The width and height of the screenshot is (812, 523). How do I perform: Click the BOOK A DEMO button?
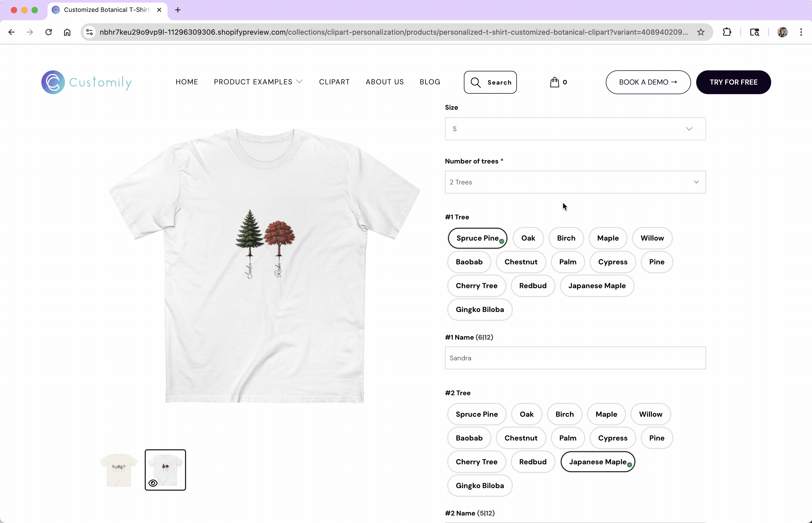tap(648, 82)
